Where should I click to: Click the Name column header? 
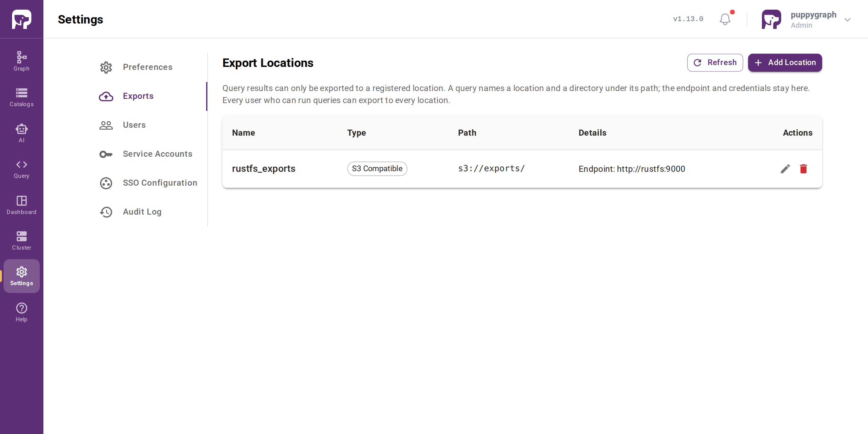243,133
